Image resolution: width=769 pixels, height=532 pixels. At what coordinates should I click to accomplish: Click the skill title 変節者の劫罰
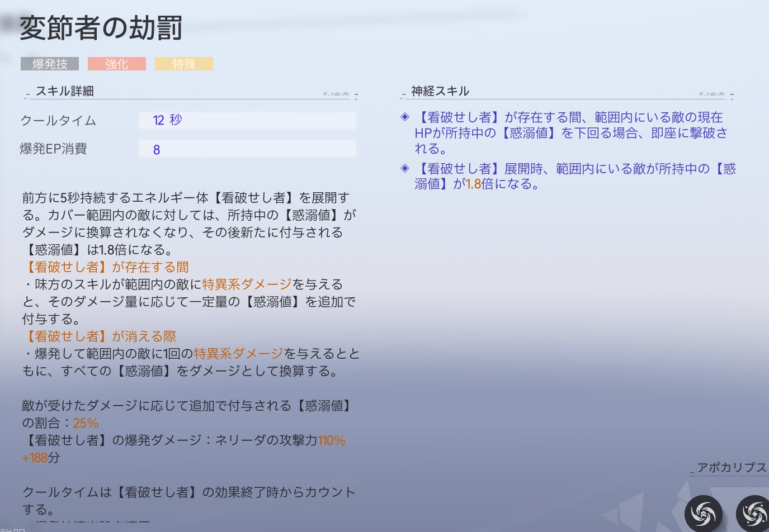(x=101, y=28)
